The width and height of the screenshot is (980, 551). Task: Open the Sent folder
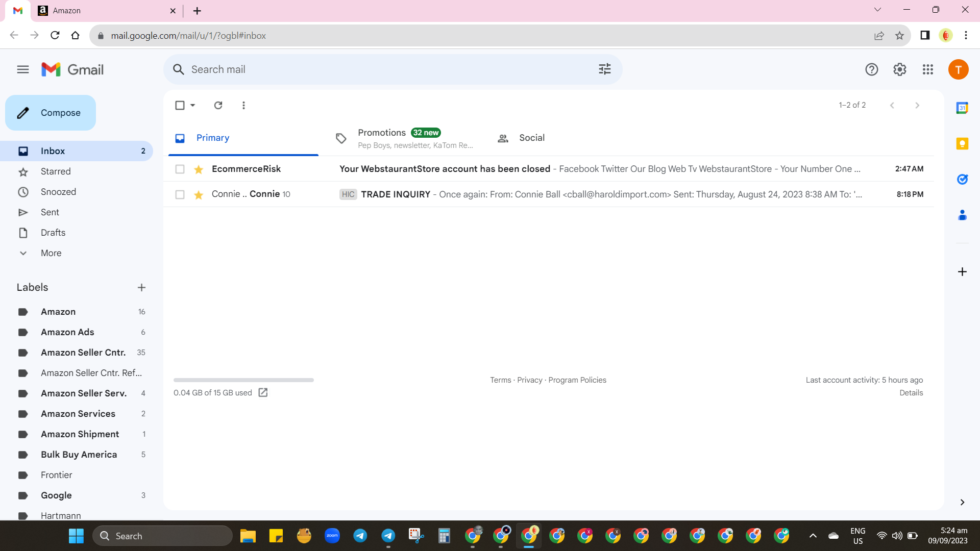pos(77,212)
